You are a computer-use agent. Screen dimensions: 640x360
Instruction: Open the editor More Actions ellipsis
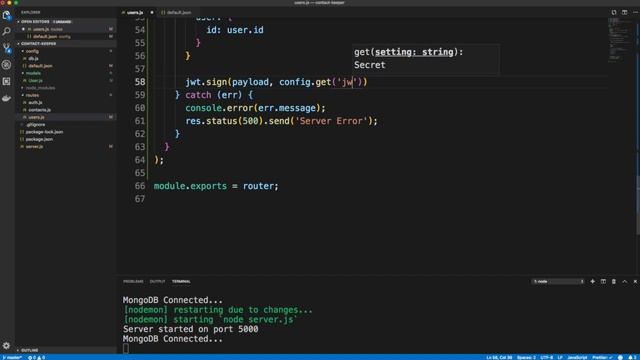636,12
